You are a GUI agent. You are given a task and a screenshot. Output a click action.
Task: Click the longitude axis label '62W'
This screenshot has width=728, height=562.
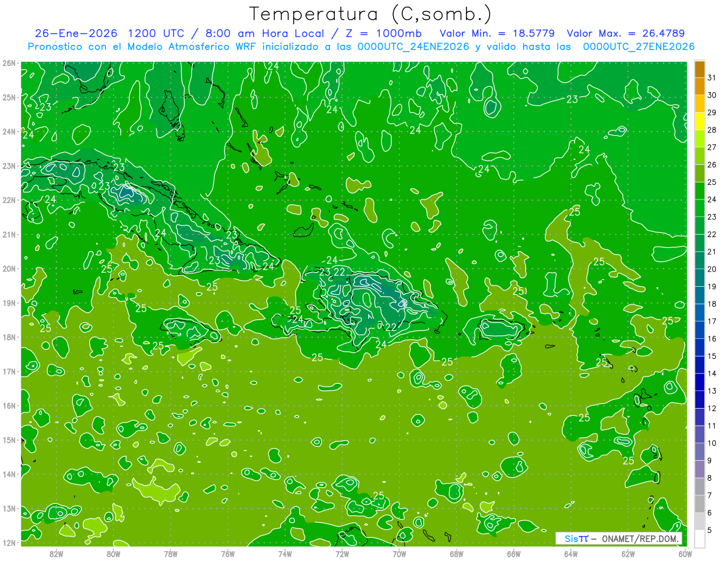(x=628, y=554)
